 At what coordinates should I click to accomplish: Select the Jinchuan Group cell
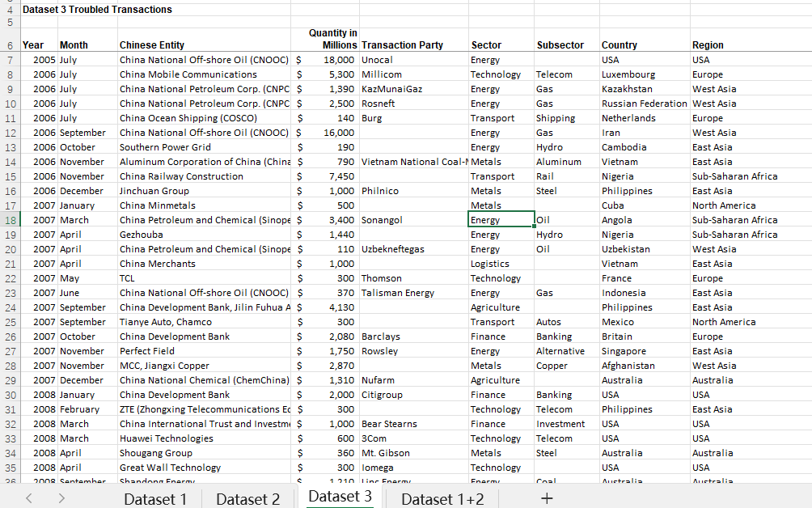(x=204, y=191)
